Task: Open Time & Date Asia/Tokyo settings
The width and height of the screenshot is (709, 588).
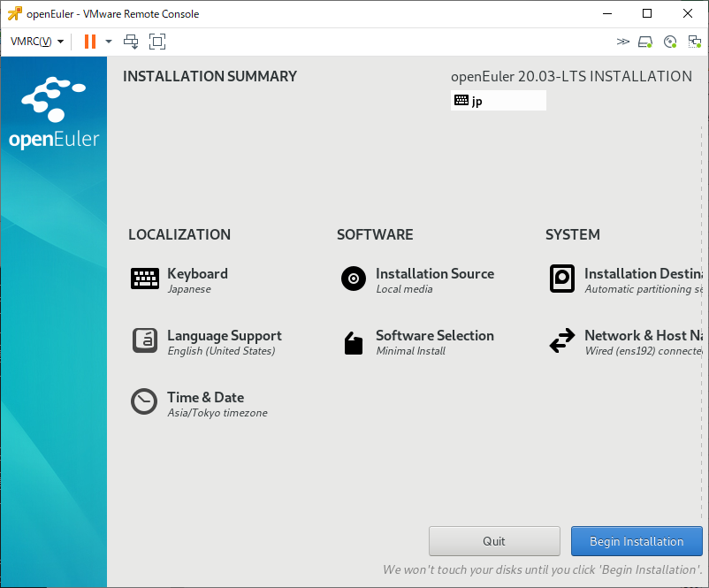Action: pyautogui.click(x=217, y=404)
